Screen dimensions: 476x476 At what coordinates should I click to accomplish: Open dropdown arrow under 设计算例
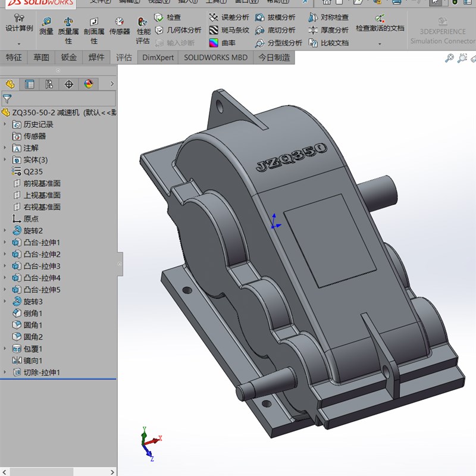click(x=18, y=43)
